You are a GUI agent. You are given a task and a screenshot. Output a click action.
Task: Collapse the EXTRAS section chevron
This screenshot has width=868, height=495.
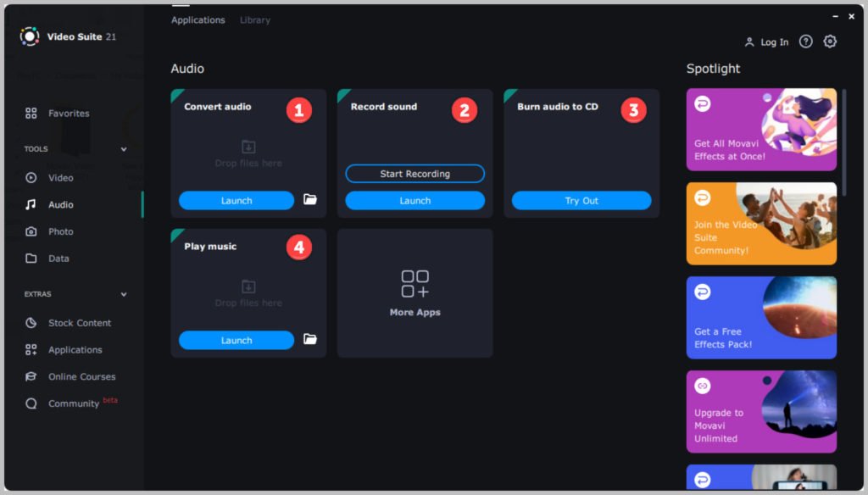(x=124, y=294)
